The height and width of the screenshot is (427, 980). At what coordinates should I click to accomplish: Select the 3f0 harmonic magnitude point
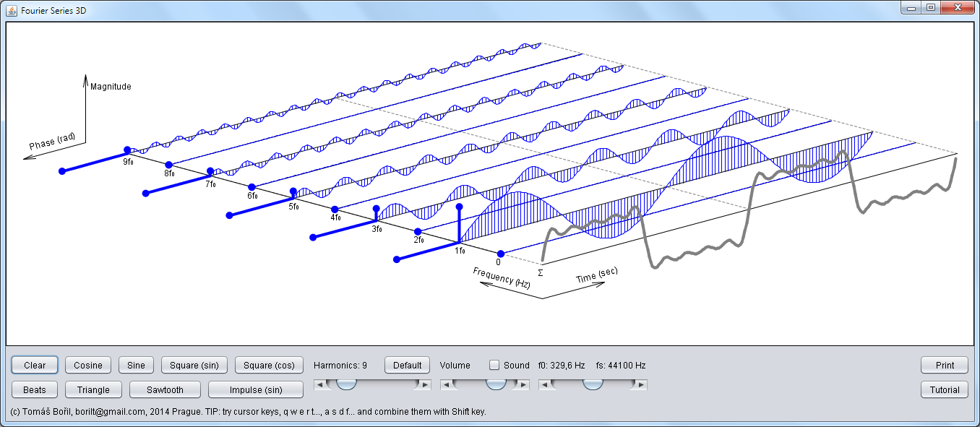click(376, 209)
